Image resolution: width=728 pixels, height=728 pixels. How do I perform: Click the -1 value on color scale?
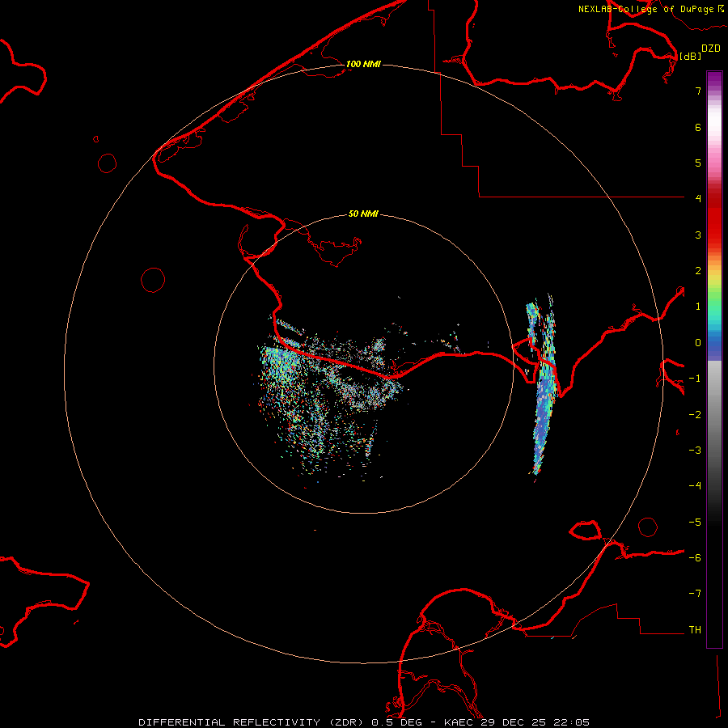[695, 379]
